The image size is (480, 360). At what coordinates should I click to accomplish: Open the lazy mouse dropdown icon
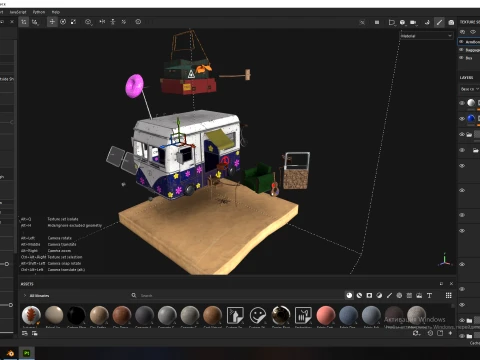pos(88,22)
